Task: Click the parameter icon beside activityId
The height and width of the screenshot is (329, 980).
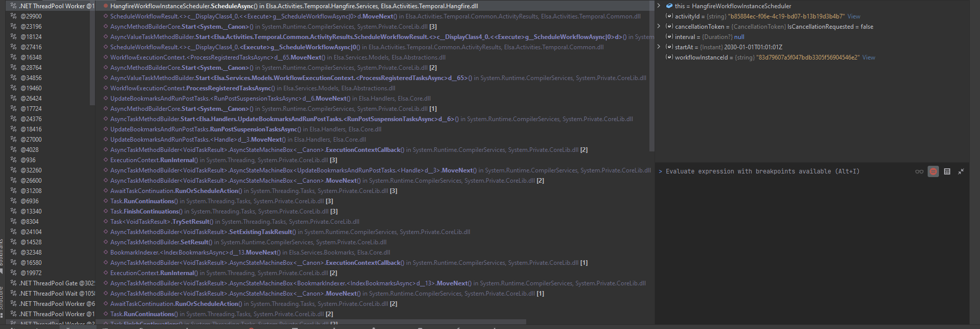Action: pos(669,16)
